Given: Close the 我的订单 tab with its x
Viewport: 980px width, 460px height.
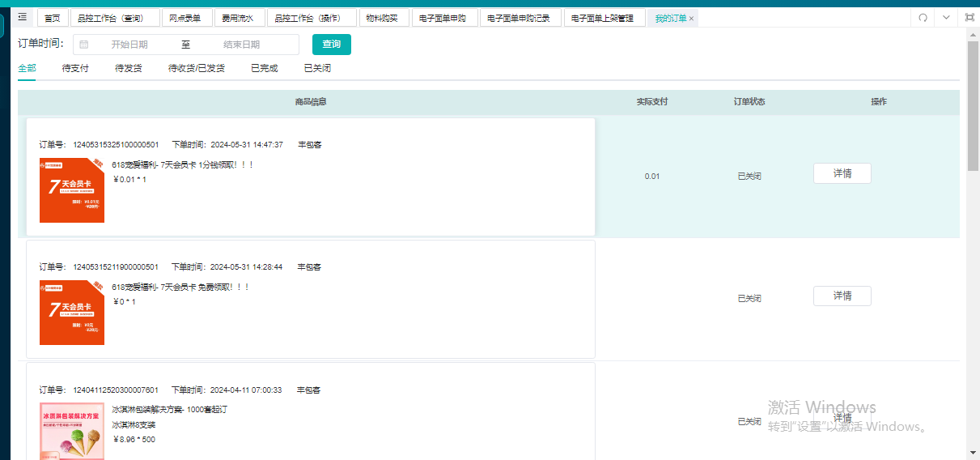Looking at the screenshot, I should (691, 18).
